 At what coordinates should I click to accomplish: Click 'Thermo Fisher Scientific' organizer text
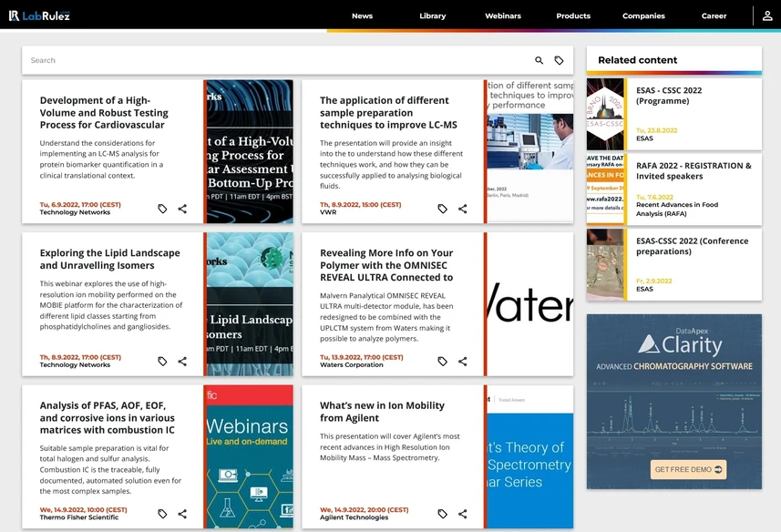point(78,517)
